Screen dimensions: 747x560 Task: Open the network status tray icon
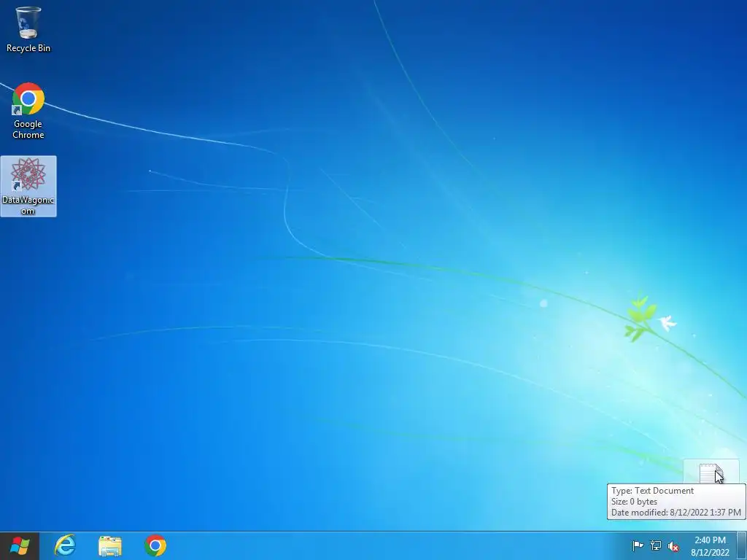click(656, 545)
